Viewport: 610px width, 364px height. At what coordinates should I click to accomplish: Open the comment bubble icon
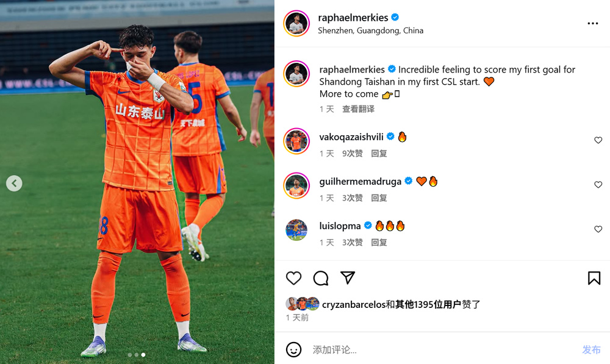tap(321, 278)
